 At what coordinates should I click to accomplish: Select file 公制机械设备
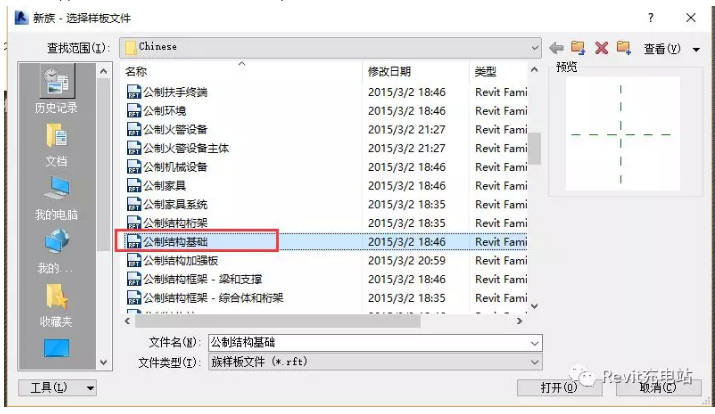[x=176, y=167]
